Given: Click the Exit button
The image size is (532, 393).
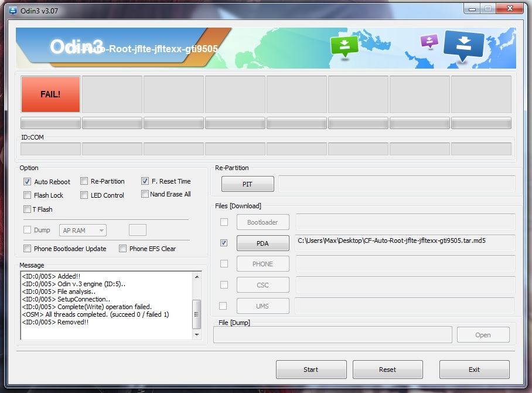Looking at the screenshot, I should pos(475,370).
